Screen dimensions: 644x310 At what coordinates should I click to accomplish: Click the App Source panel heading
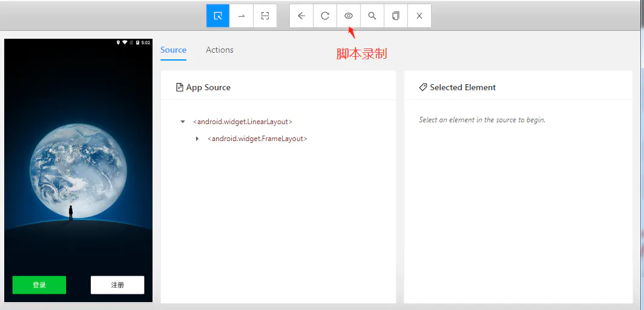[203, 87]
